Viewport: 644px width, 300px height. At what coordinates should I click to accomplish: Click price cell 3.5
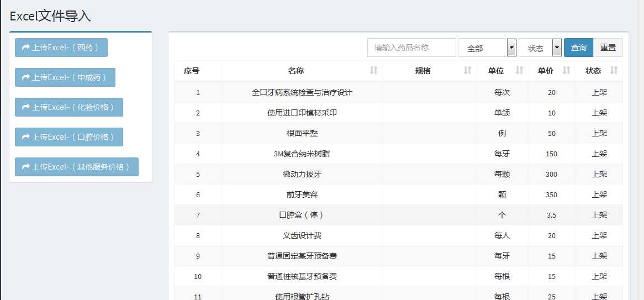552,215
